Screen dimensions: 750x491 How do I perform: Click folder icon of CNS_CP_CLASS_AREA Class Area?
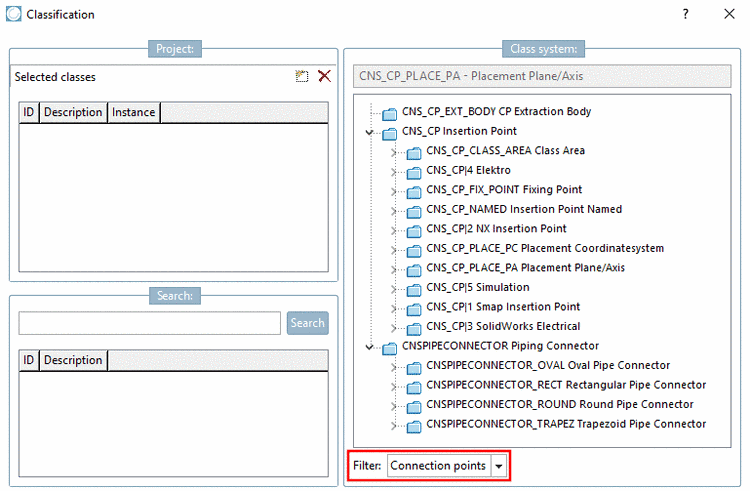coord(414,153)
